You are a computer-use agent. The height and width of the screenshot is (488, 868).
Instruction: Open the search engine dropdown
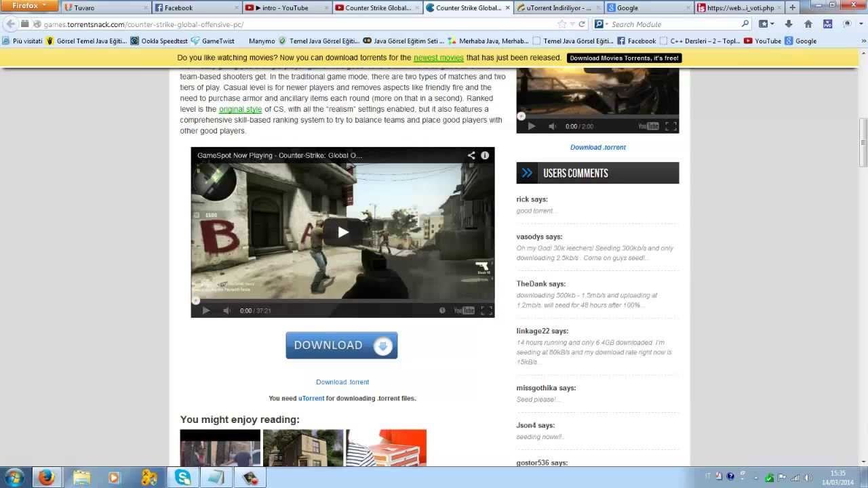[x=600, y=24]
